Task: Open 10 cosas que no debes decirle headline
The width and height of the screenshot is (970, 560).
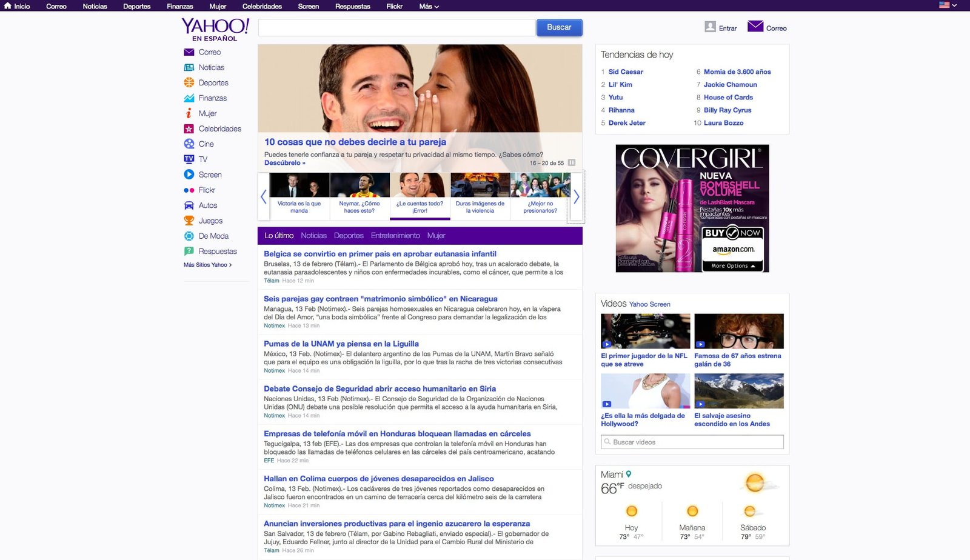Action: [x=355, y=142]
